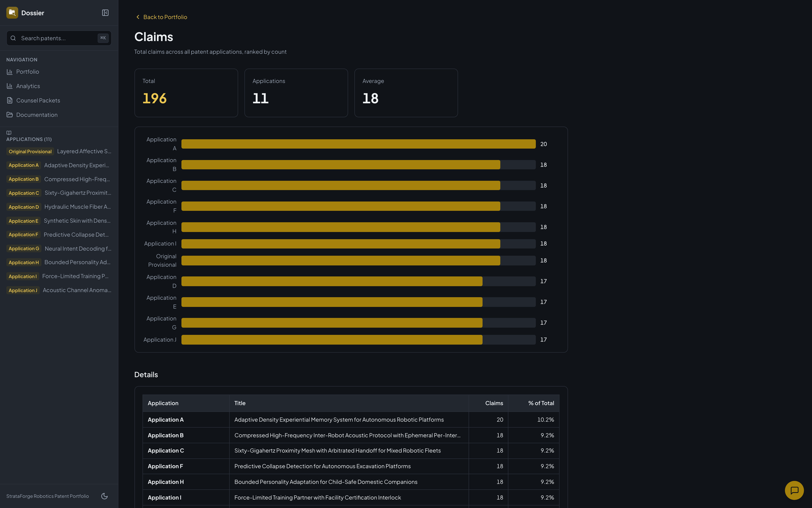Click the Application A chart bar

[358, 144]
